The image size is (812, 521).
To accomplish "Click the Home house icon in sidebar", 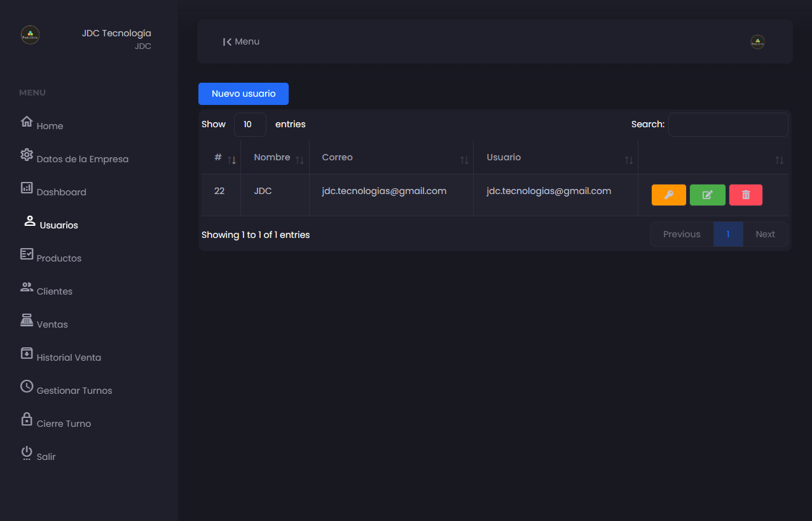I will click(27, 122).
